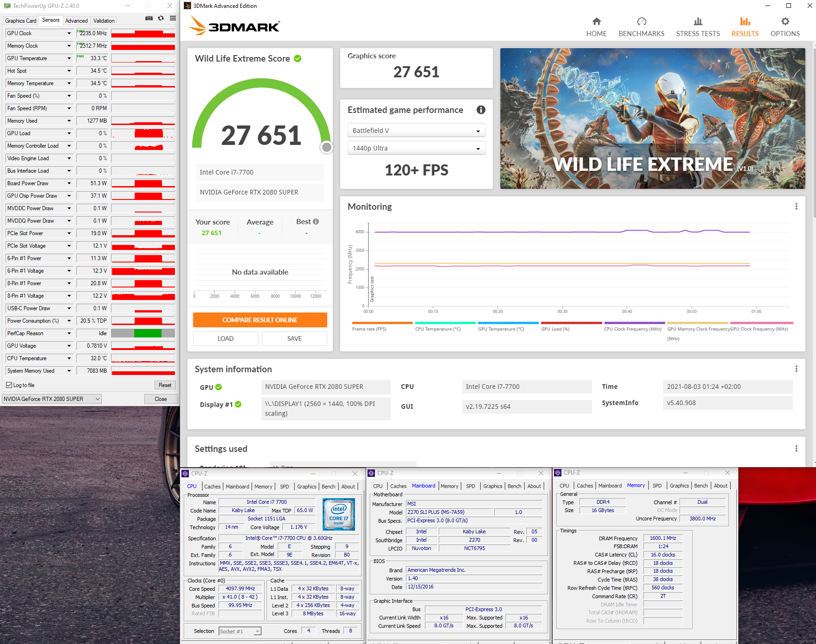Click GPU Temperature legend color bar
Screen dimensions: 816x644
(x=508, y=323)
